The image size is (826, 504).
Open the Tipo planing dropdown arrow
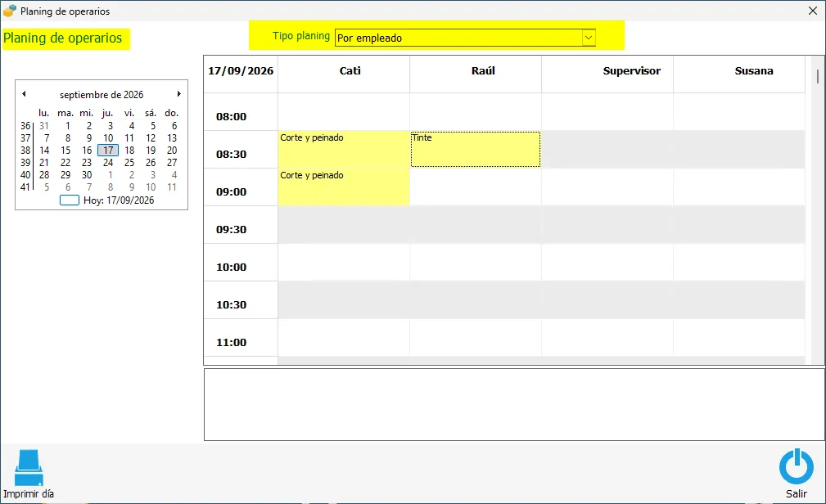pyautogui.click(x=589, y=38)
